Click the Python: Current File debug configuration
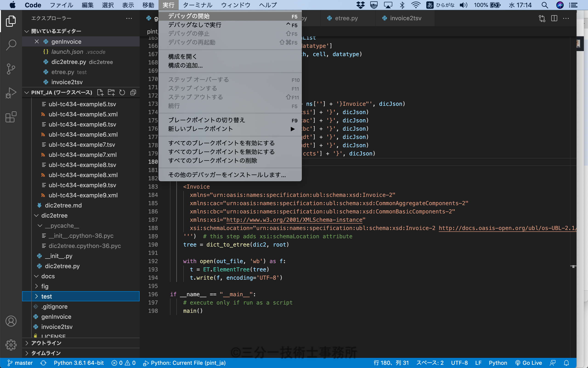 pos(184,363)
